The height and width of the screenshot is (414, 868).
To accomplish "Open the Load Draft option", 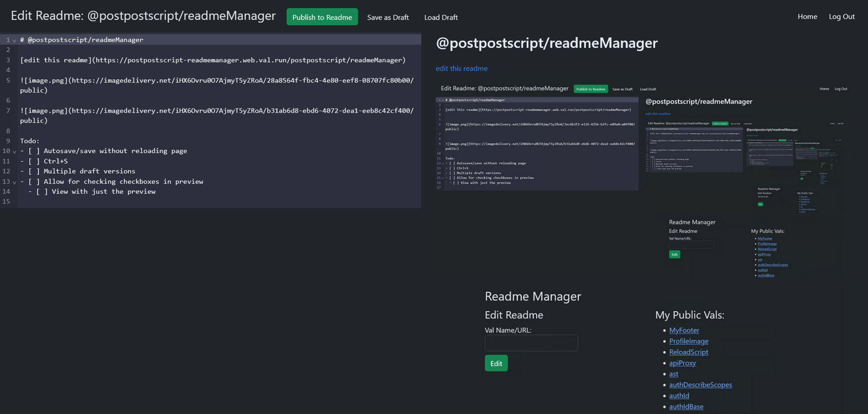I will click(441, 17).
